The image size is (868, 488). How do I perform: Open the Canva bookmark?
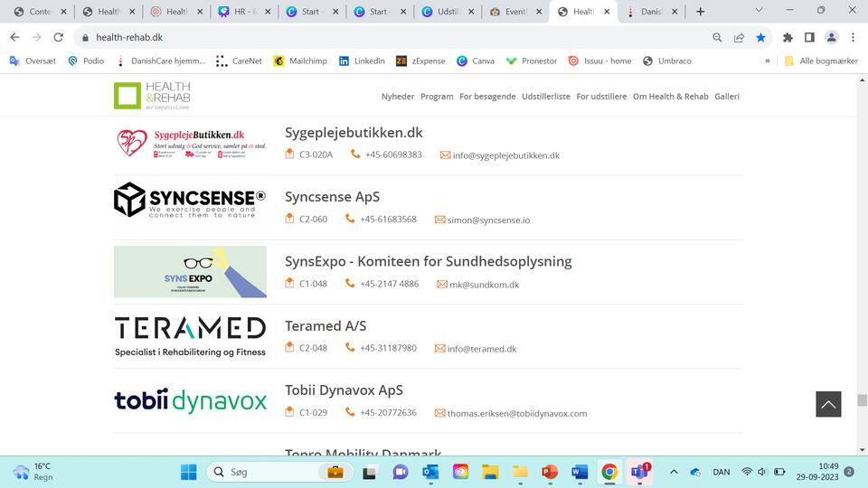coord(476,61)
